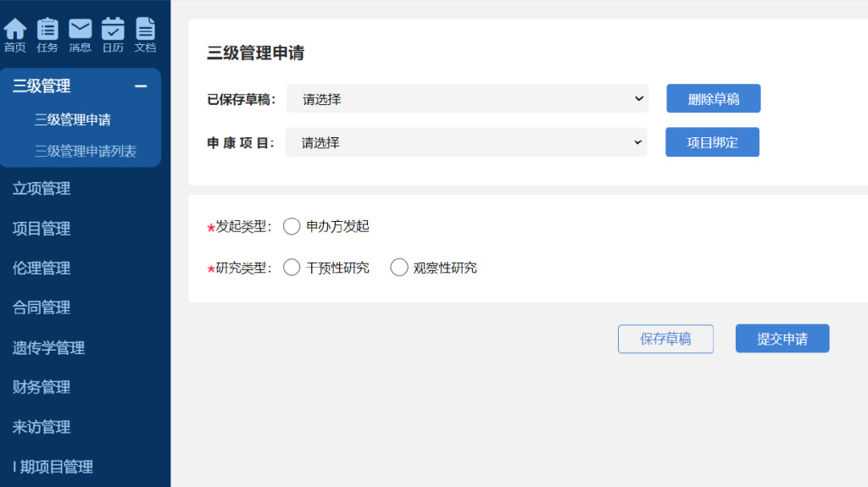Choose the 观察性研究 radio option

coord(399,268)
